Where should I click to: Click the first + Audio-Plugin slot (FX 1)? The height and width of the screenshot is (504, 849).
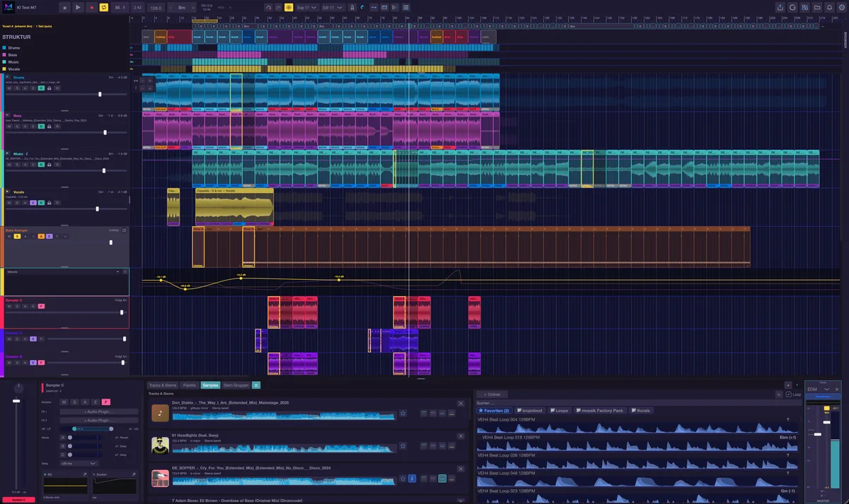(x=99, y=411)
